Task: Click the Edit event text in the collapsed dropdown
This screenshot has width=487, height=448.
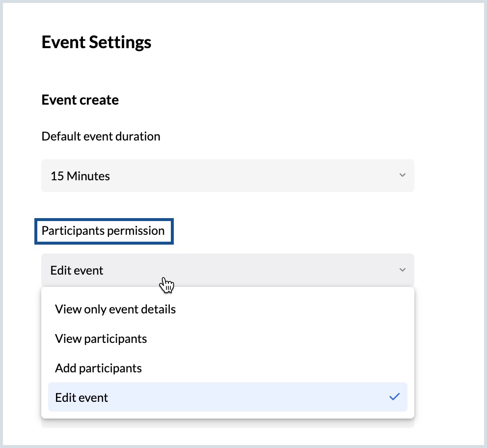Action: 77,270
